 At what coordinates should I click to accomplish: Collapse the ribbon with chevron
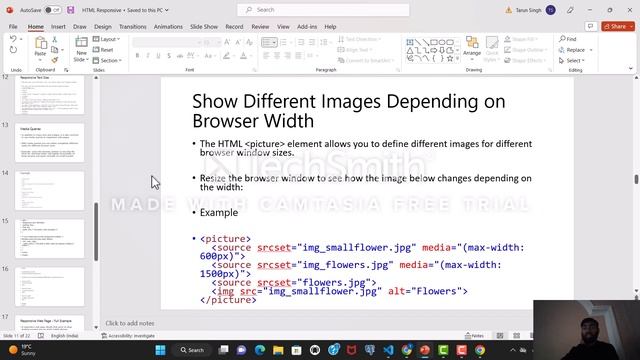pos(631,69)
